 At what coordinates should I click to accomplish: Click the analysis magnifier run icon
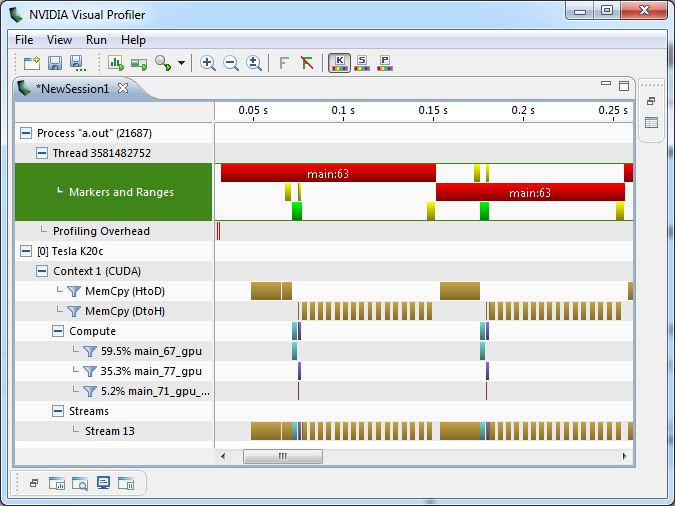(163, 63)
